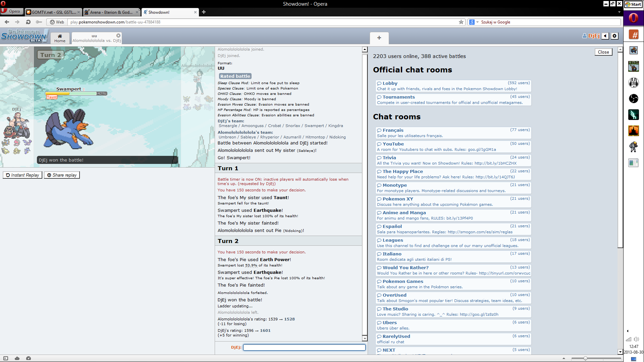
Task: Join The Happy Place room
Action: tap(453, 174)
